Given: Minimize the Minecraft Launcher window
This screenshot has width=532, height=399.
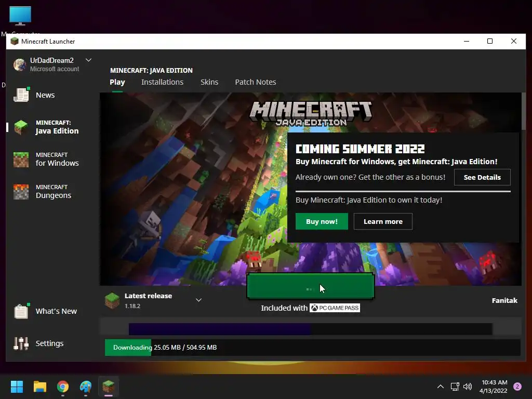Looking at the screenshot, I should tap(467, 42).
